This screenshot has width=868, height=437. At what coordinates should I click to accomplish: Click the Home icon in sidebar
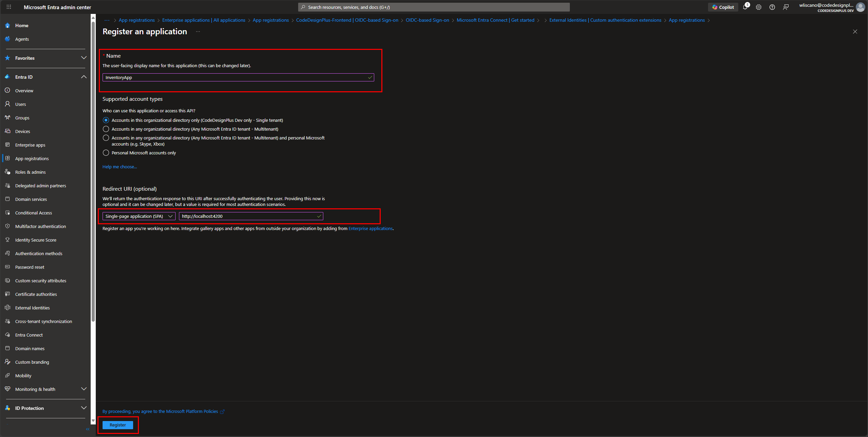point(7,25)
